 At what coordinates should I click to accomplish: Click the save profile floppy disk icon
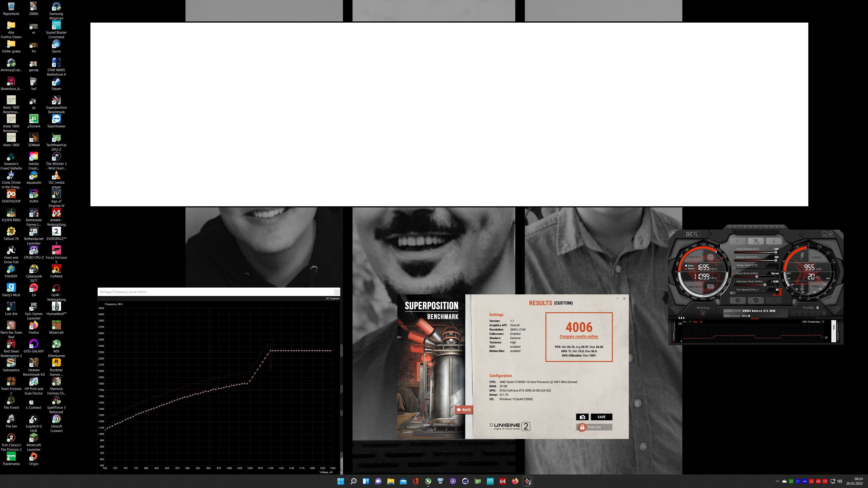point(824,314)
